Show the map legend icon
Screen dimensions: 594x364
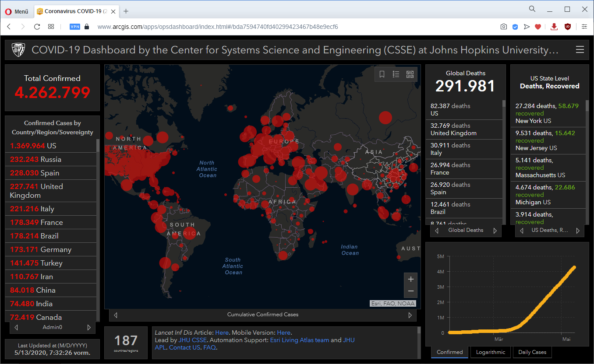point(396,74)
